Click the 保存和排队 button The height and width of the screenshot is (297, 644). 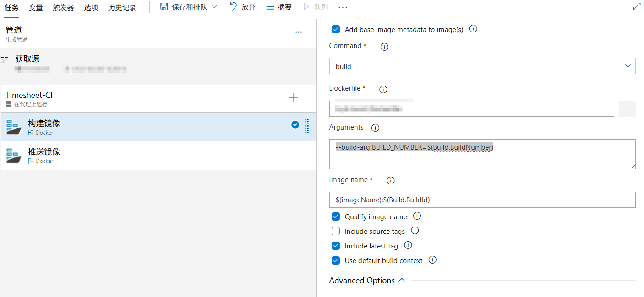[x=189, y=7]
